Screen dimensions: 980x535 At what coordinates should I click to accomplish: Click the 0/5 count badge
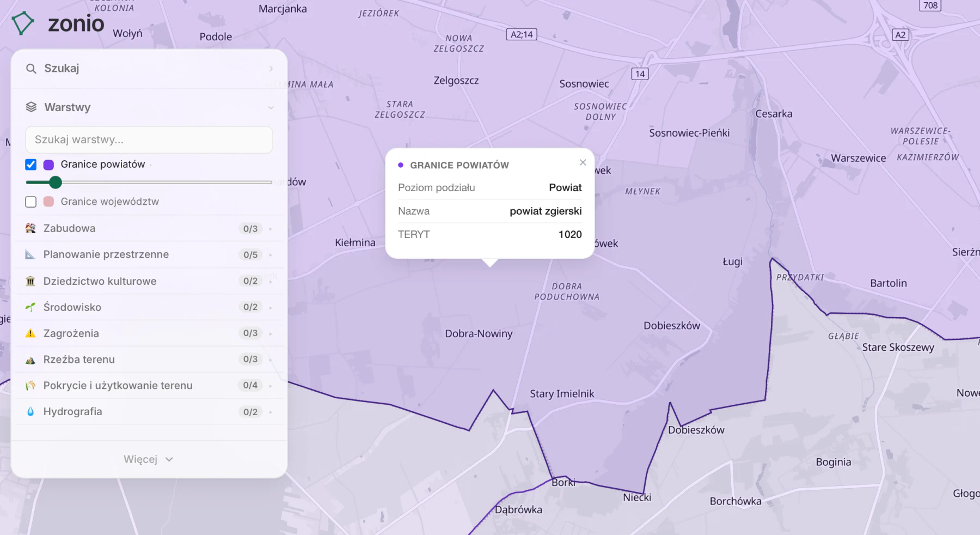250,255
